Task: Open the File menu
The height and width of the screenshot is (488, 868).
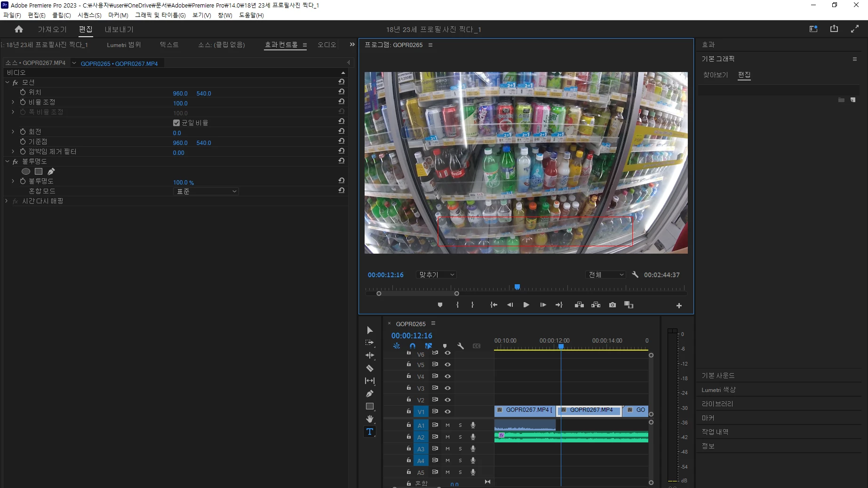Action: pos(12,15)
